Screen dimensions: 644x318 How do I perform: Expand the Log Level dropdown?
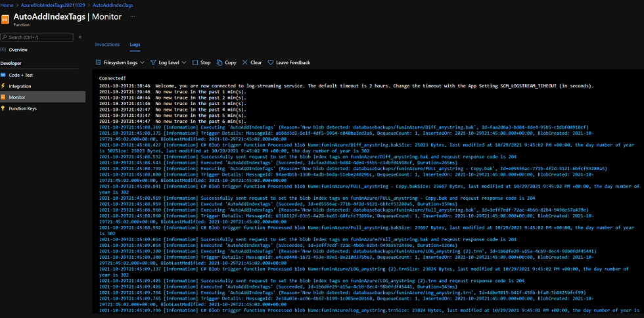click(x=183, y=62)
